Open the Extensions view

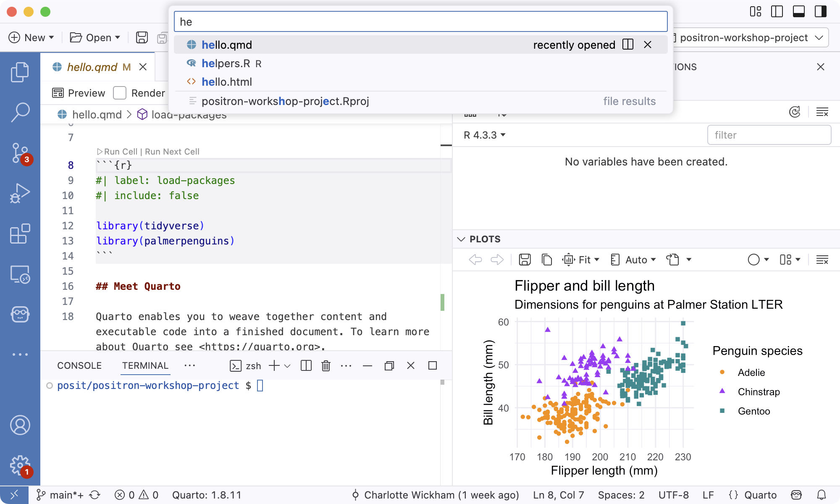pos(20,234)
